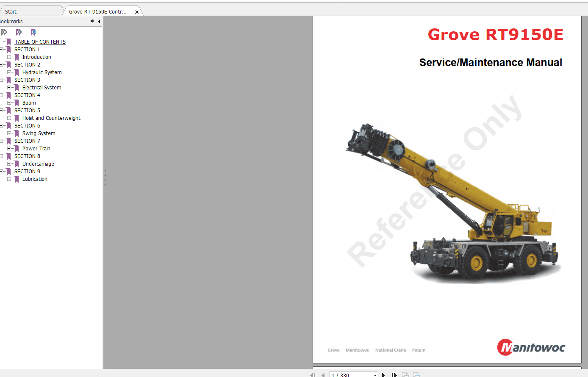This screenshot has width=588, height=377.
Task: Open the TABLE OF CONTENTS bookmark
Action: coord(40,42)
